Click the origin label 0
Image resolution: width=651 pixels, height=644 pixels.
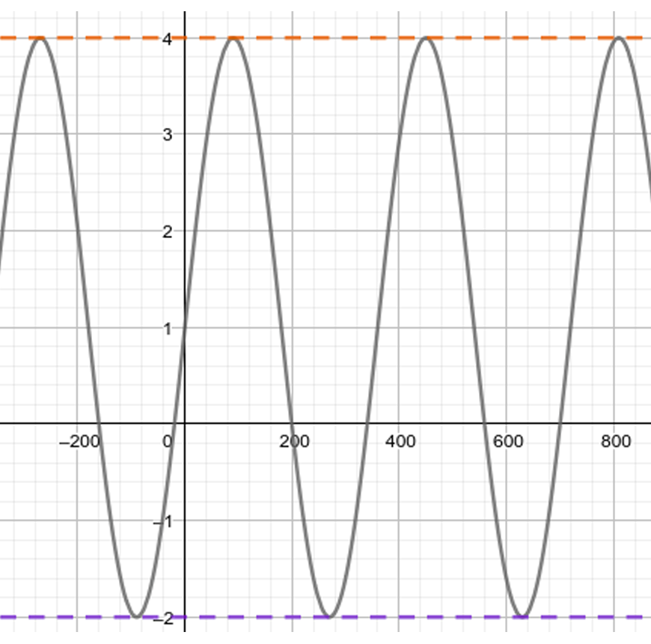tap(168, 441)
